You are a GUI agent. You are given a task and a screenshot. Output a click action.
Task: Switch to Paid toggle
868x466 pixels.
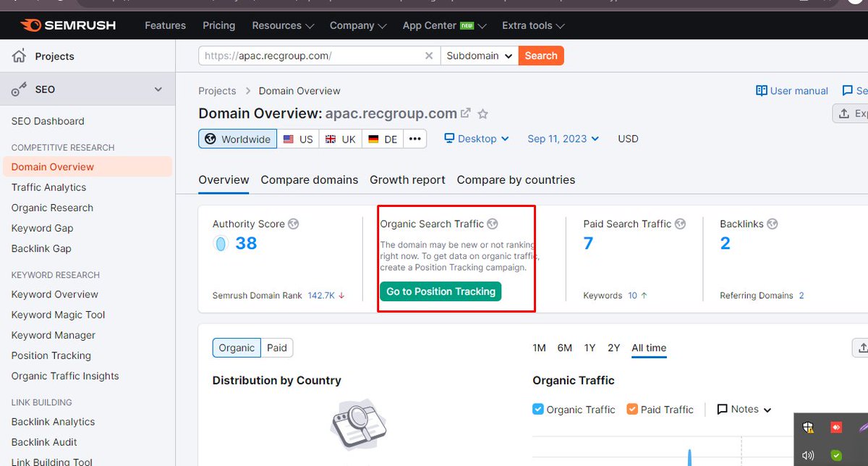point(277,347)
